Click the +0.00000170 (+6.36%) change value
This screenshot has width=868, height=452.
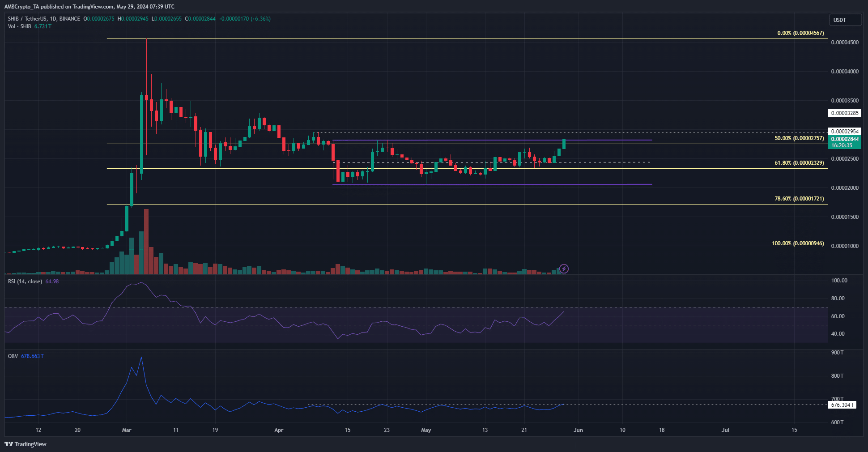(x=244, y=19)
